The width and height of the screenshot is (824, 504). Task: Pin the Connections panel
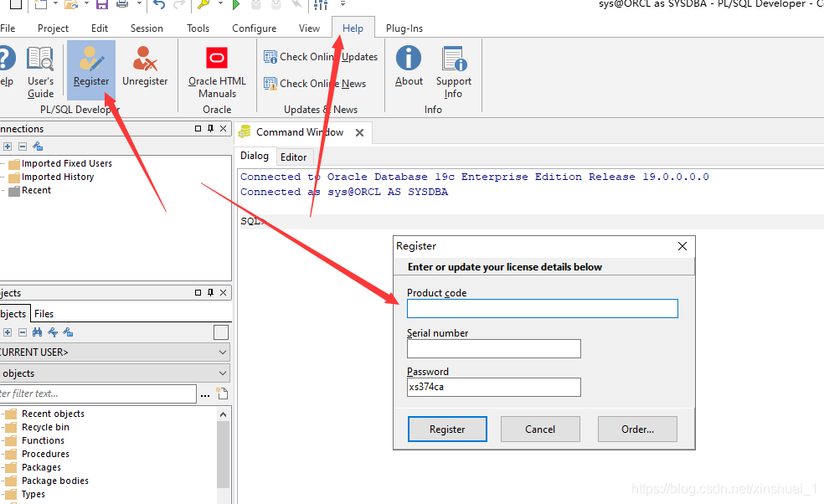[211, 129]
